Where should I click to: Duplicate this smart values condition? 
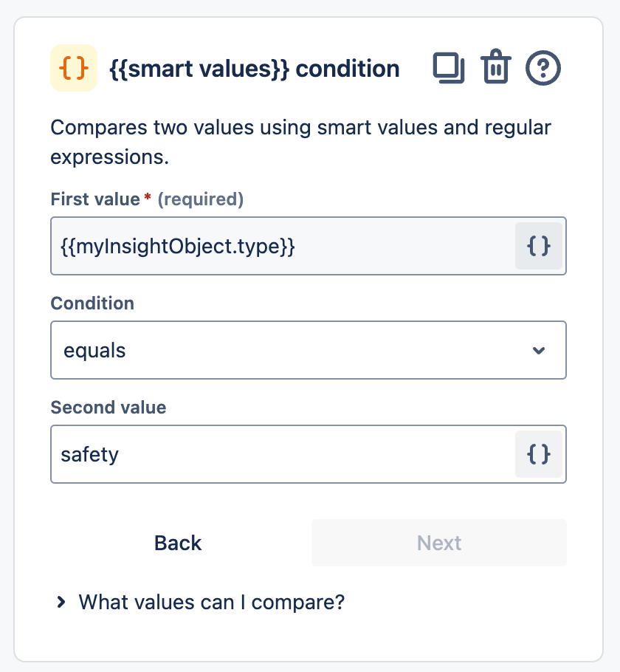click(x=448, y=69)
